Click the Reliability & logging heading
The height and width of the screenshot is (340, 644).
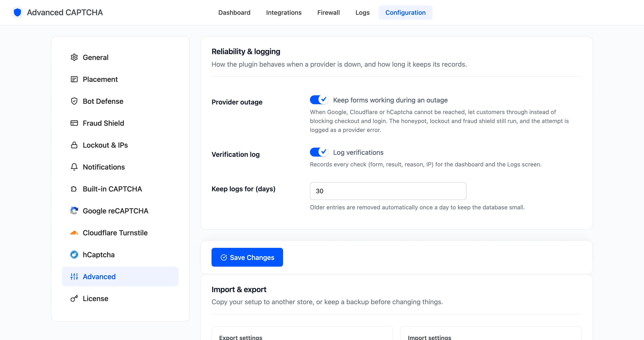pos(246,51)
